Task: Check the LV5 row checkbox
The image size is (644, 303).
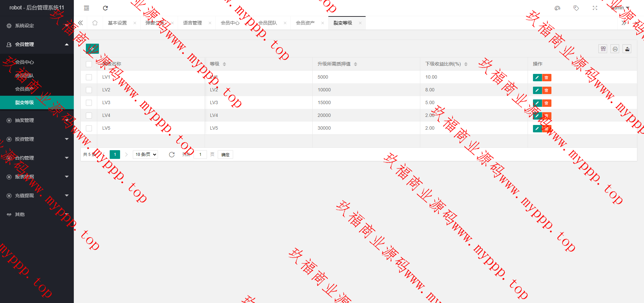Action: click(x=89, y=128)
